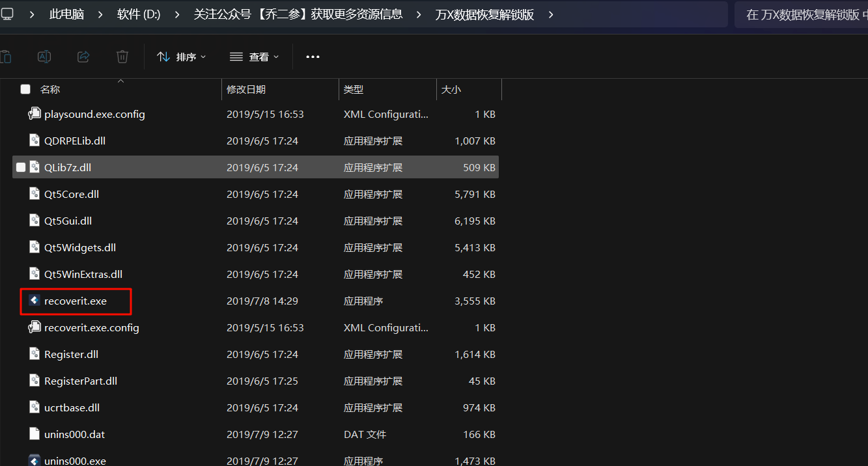Toggle the select-all checkbox in header
This screenshot has width=868, height=466.
click(25, 89)
